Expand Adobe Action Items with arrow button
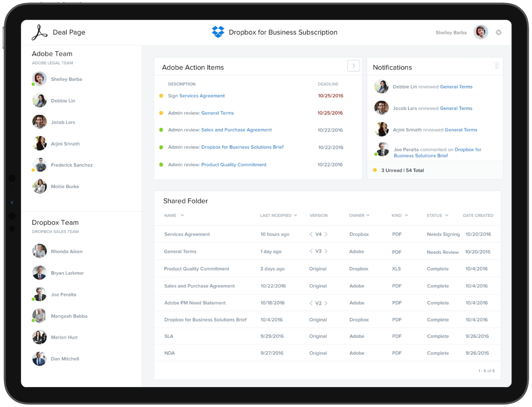Viewport: 532px width, 407px height. [x=353, y=66]
